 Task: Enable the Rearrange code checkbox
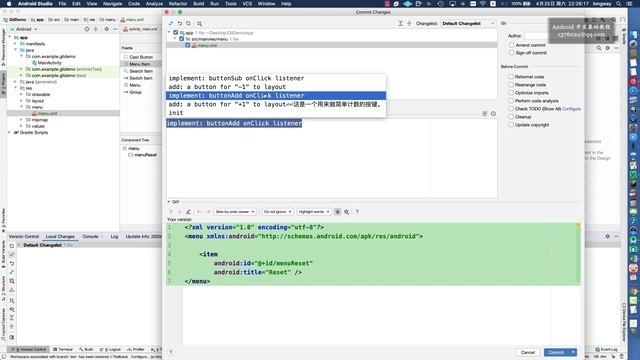click(511, 84)
